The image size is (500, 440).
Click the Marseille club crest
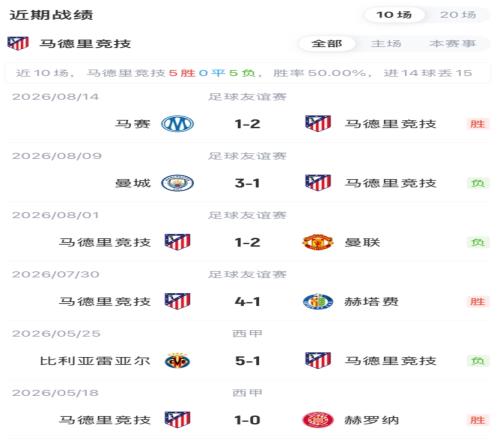[177, 124]
